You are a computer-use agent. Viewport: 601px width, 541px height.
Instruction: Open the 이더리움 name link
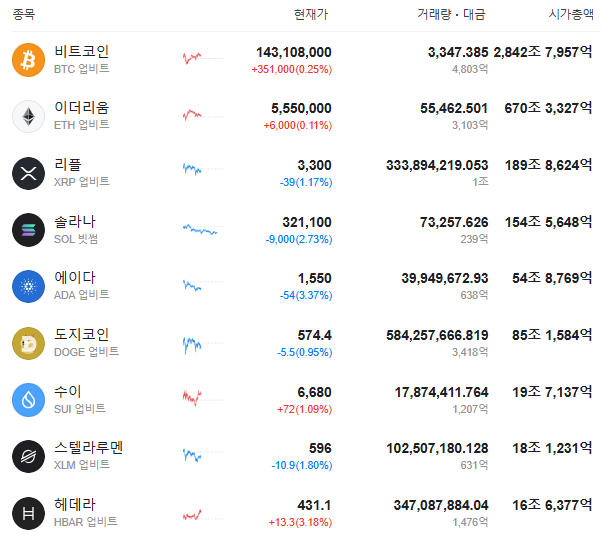tap(82, 107)
